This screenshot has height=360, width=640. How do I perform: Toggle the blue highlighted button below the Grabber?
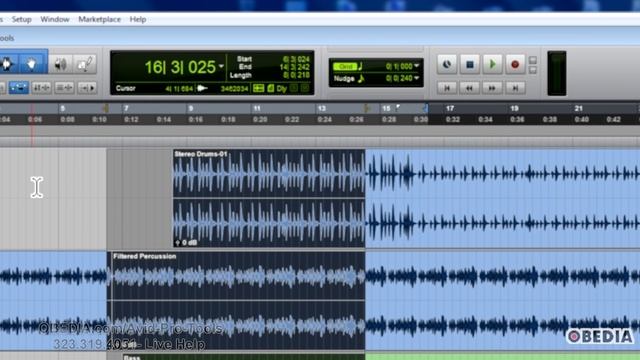18,88
